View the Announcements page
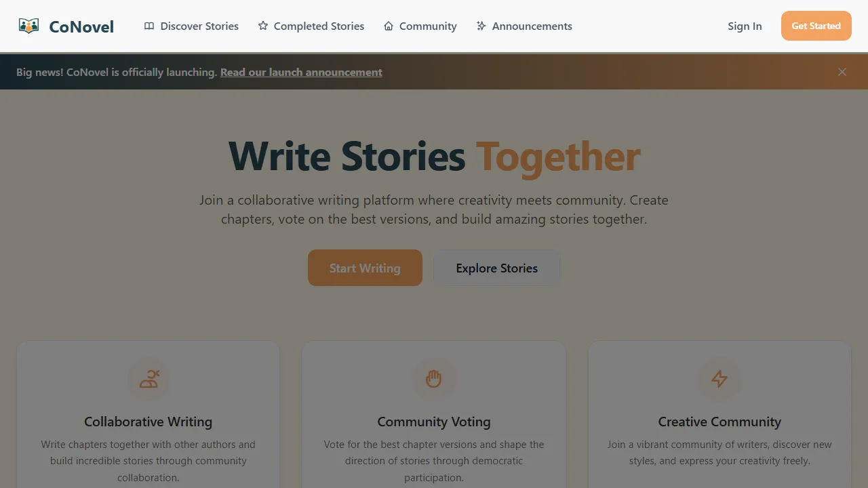This screenshot has width=868, height=488. (x=532, y=26)
